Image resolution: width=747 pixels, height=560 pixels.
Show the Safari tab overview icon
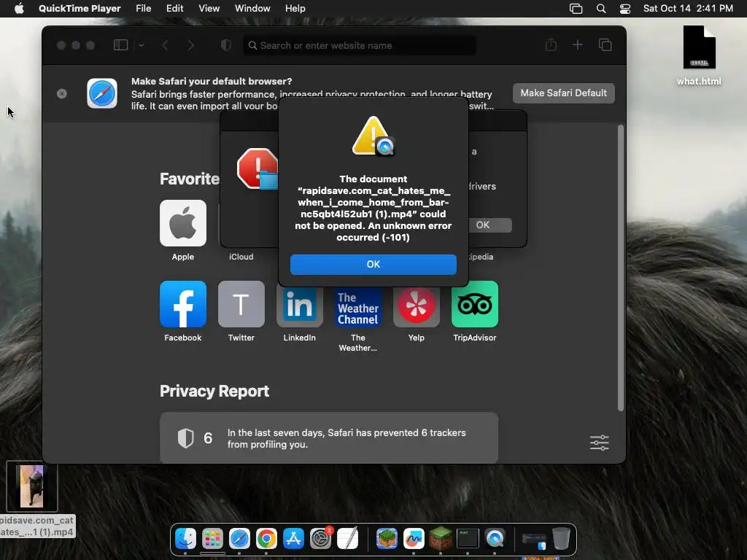pyautogui.click(x=605, y=44)
